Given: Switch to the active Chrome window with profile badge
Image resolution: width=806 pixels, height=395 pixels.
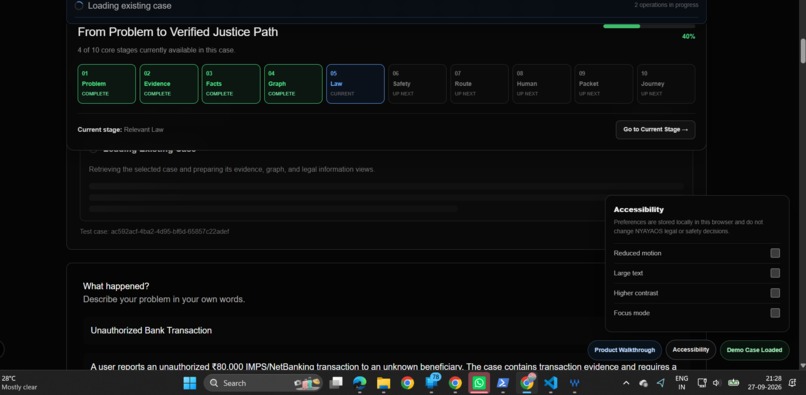Looking at the screenshot, I should (527, 383).
